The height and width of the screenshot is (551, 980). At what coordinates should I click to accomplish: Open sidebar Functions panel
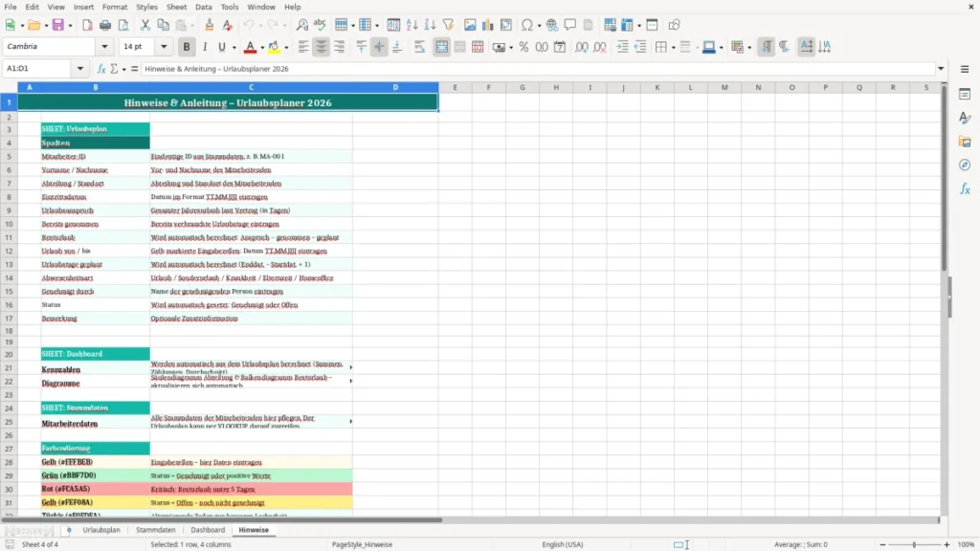coord(965,189)
